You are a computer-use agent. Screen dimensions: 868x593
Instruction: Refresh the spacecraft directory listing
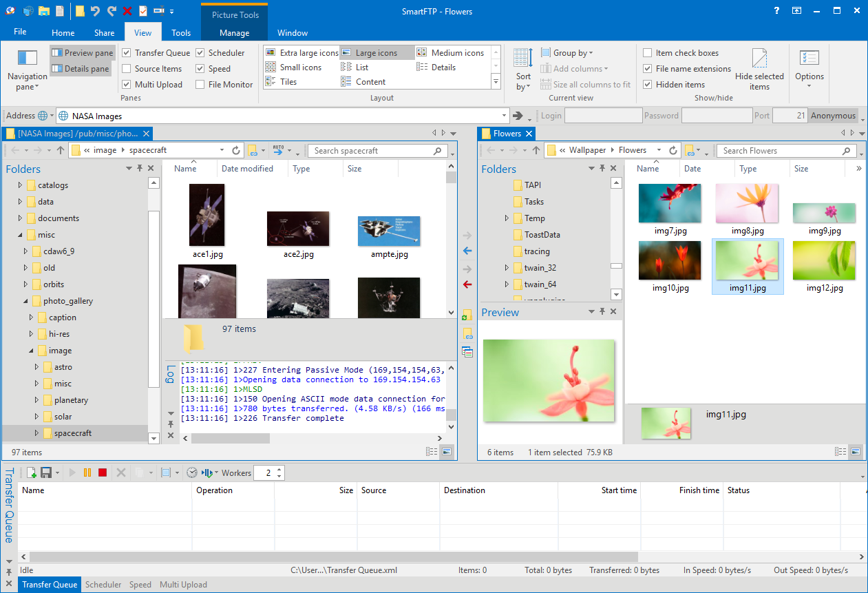[235, 150]
